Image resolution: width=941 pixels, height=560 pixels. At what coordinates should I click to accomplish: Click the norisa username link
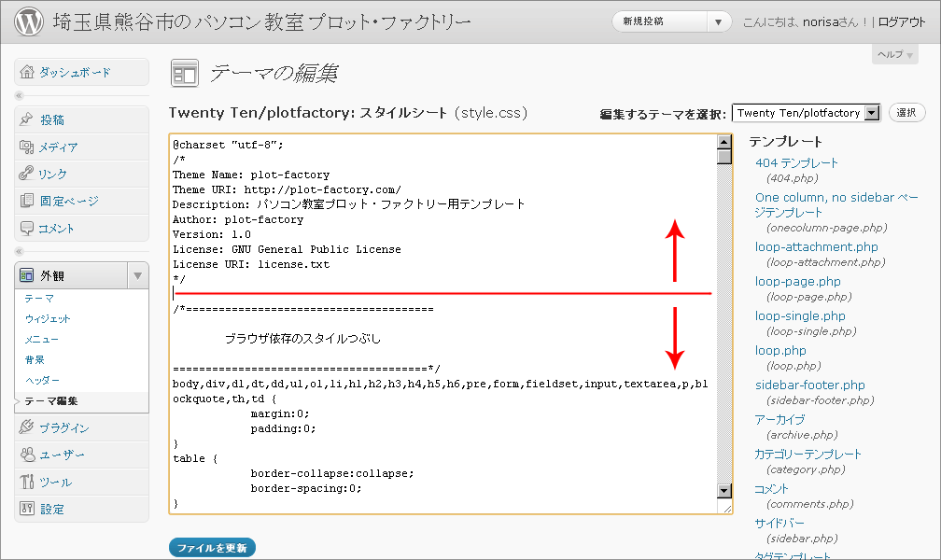821,22
